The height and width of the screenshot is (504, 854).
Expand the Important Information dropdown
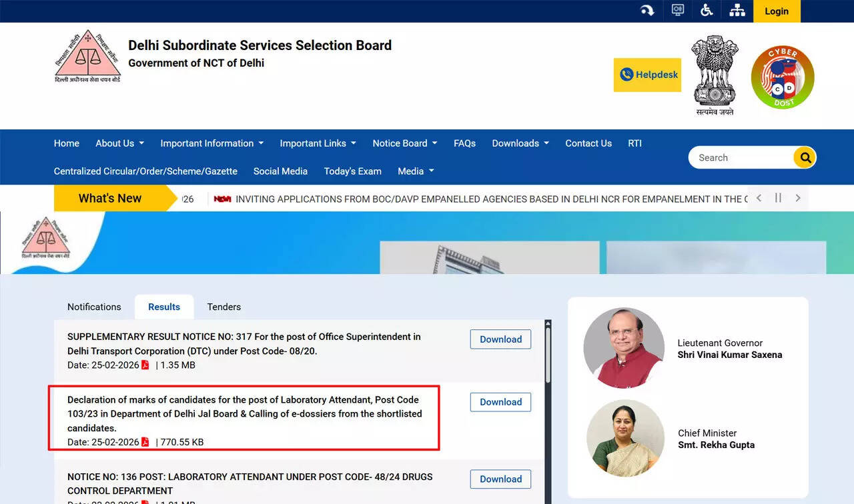click(x=211, y=143)
